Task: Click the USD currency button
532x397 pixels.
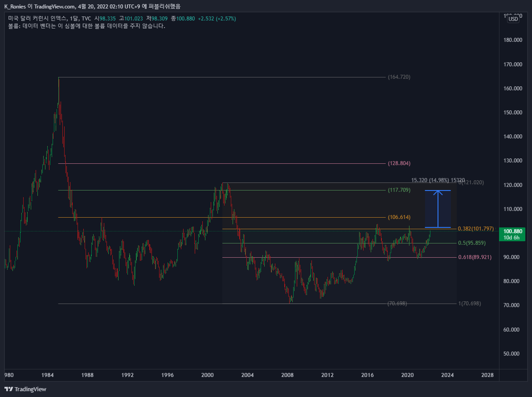Action: pyautogui.click(x=513, y=19)
